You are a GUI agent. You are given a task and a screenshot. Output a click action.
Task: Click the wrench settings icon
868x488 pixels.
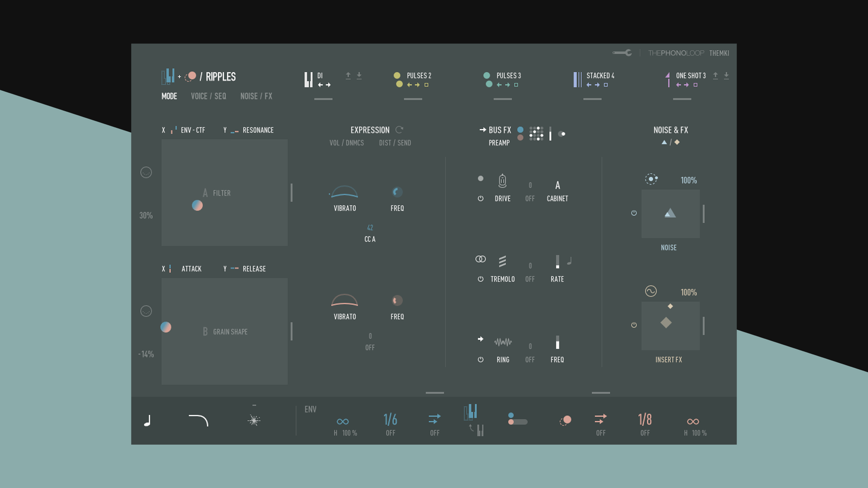point(623,53)
